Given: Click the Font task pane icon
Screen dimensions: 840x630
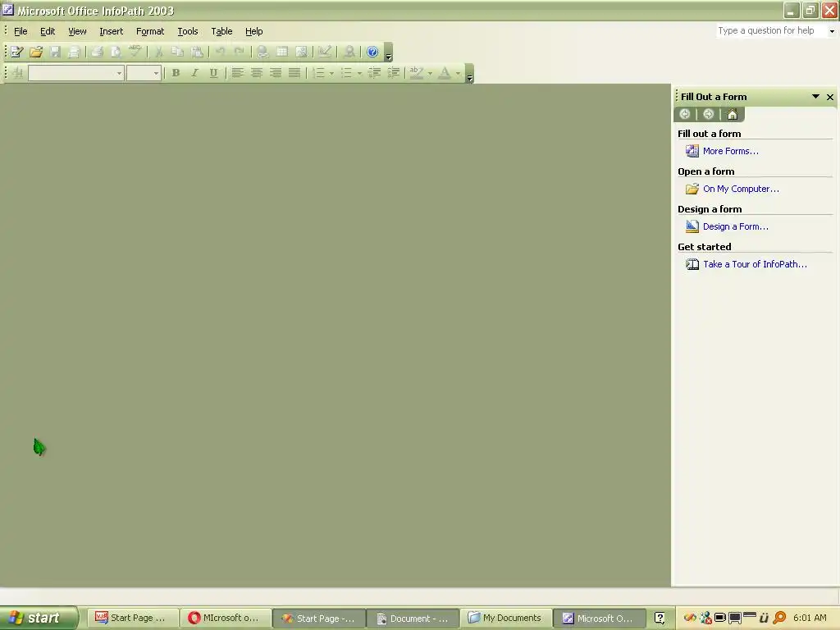Looking at the screenshot, I should pos(18,73).
